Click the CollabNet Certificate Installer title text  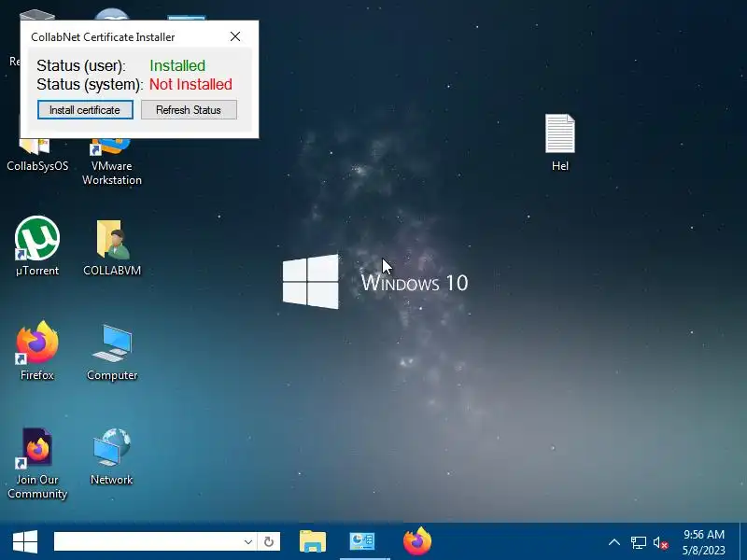(x=103, y=37)
